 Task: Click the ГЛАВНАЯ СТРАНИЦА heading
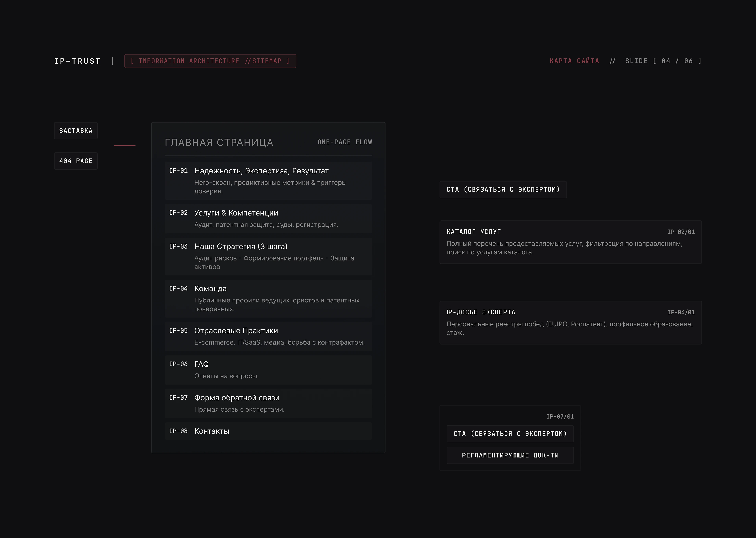tap(219, 142)
